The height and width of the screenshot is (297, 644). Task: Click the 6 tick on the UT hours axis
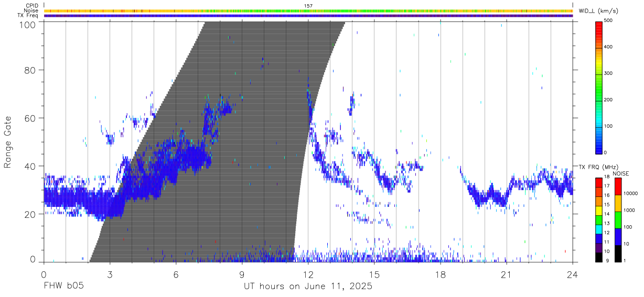176,274
